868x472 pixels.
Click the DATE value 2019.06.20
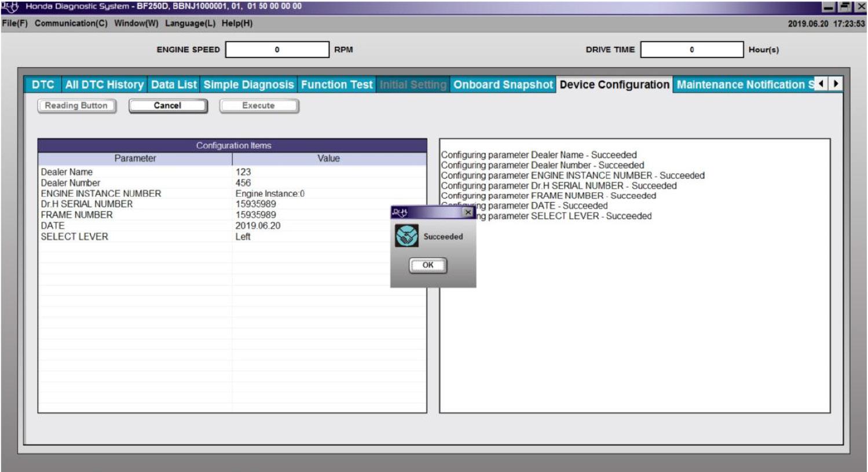[x=258, y=226]
